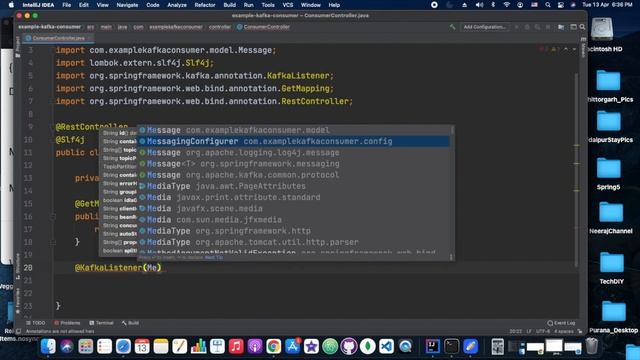Select Message org.apache.kafka.common.protocol suggestion

pyautogui.click(x=294, y=175)
